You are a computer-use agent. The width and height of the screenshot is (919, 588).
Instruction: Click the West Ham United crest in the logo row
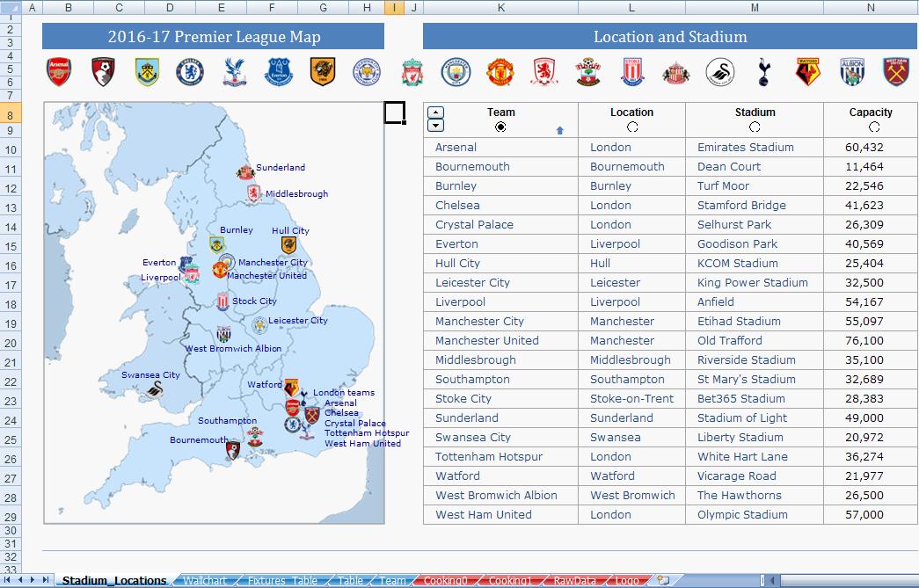pos(895,72)
